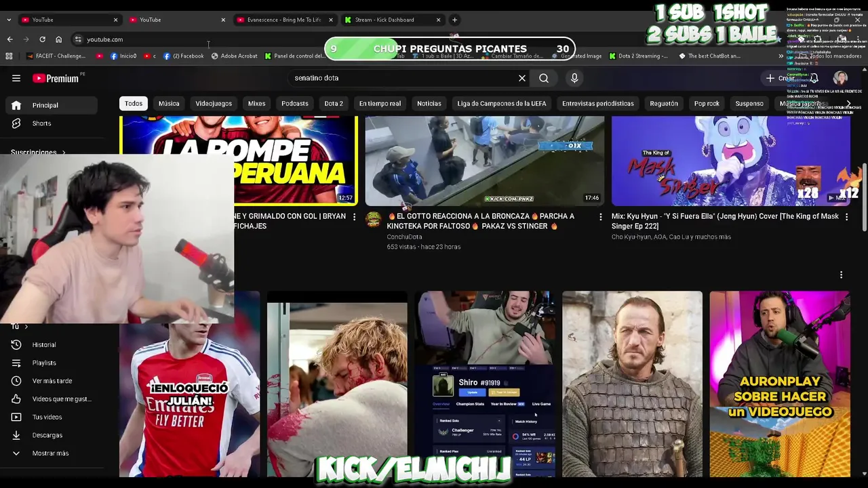Open options for Kyu Hyun mix
Screen dimensions: 868x488
point(846,217)
